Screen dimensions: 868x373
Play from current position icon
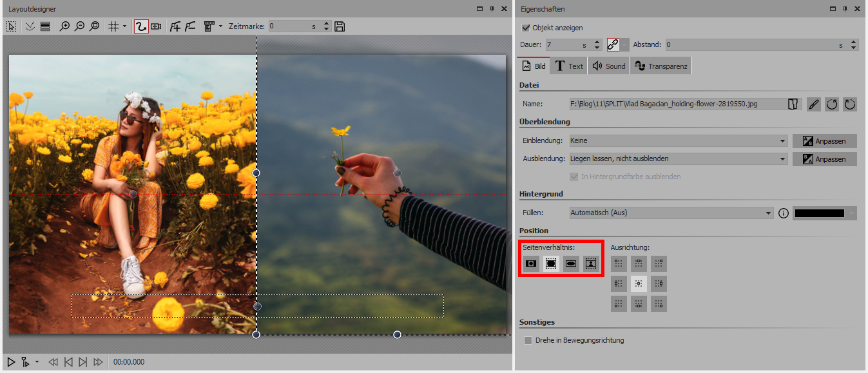pyautogui.click(x=25, y=362)
